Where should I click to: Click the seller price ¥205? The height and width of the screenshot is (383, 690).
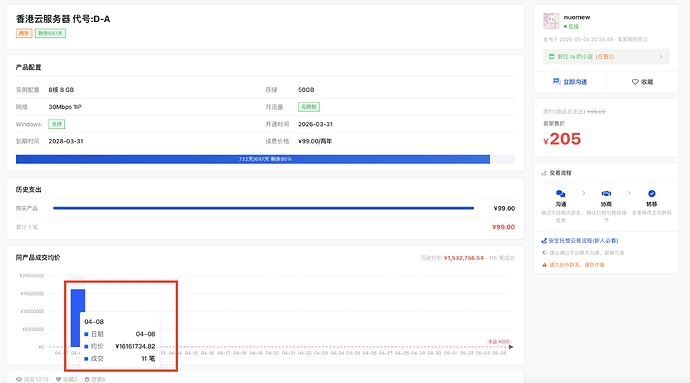[562, 139]
